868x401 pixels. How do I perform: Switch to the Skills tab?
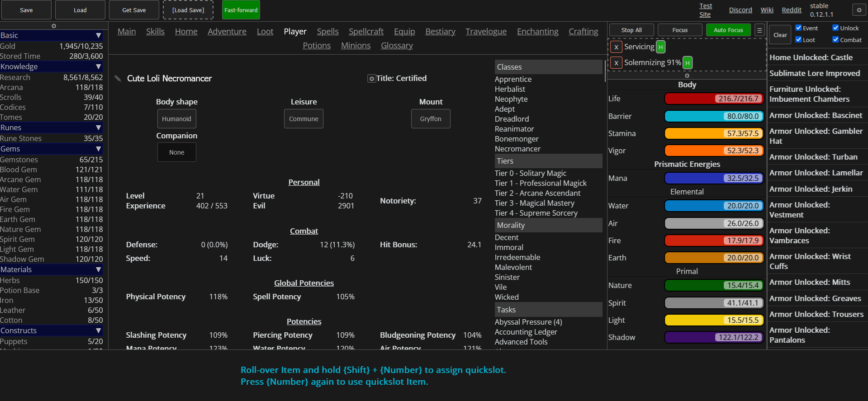point(155,32)
